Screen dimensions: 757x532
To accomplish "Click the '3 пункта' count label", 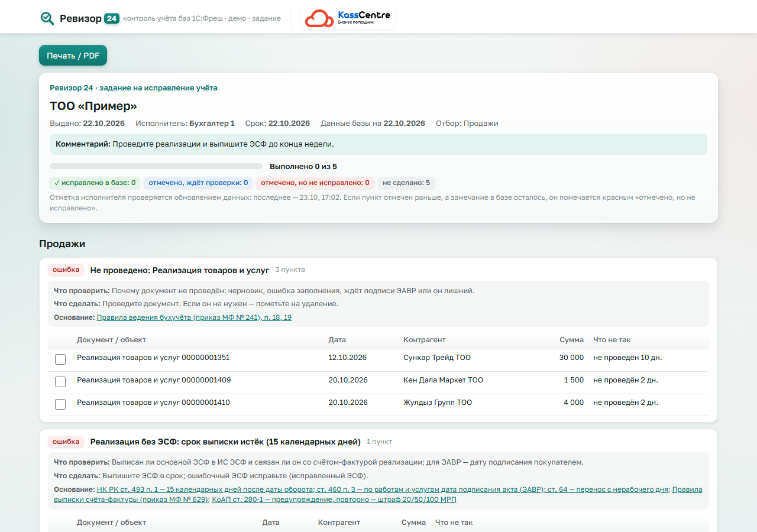I will (290, 270).
